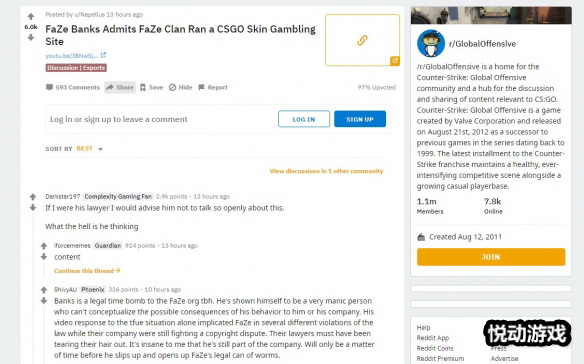The image size is (584, 364).
Task: Downvote the FaZe Banks post
Action: click(x=31, y=37)
